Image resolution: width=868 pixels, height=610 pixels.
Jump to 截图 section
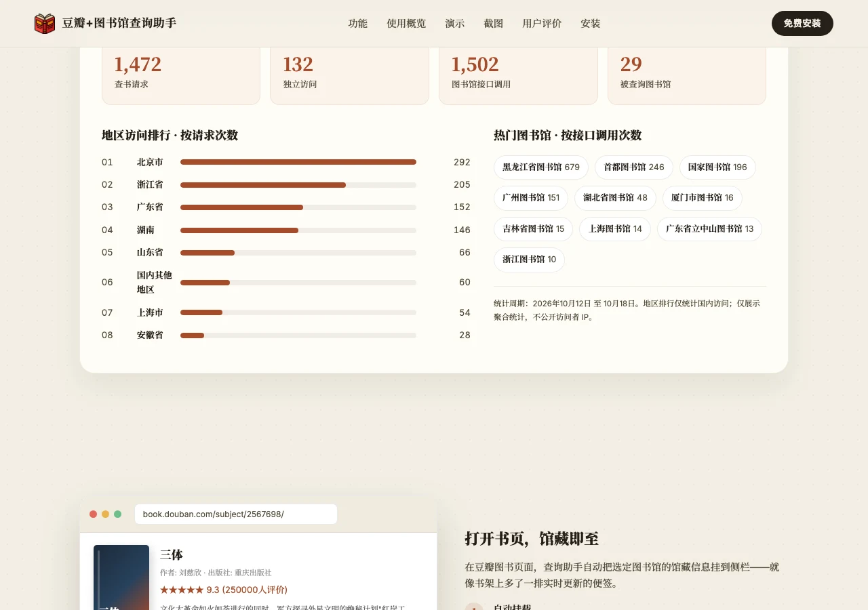[494, 24]
